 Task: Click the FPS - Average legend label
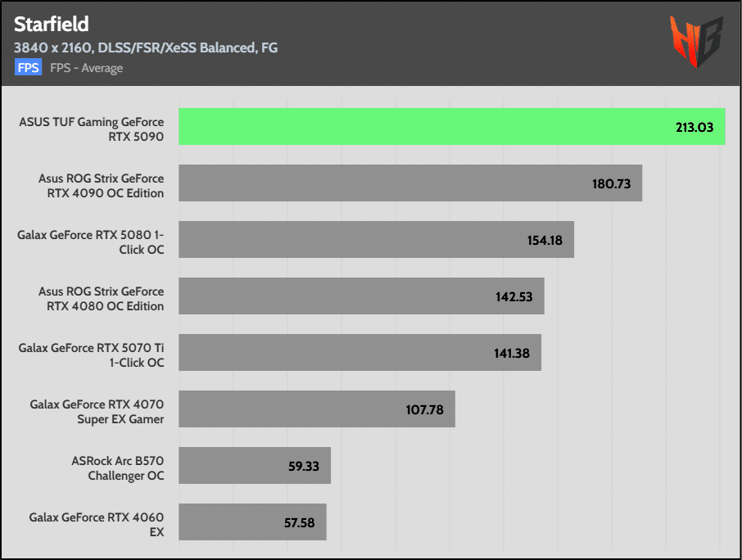tap(87, 68)
